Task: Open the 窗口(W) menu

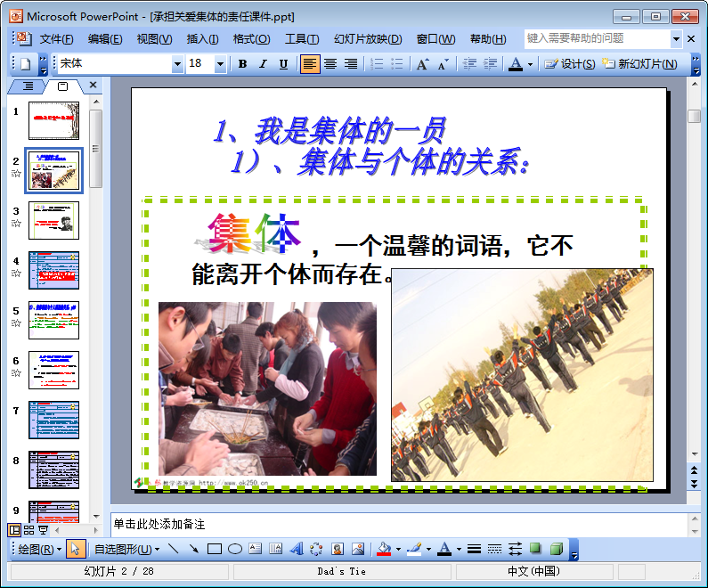Action: tap(435, 39)
